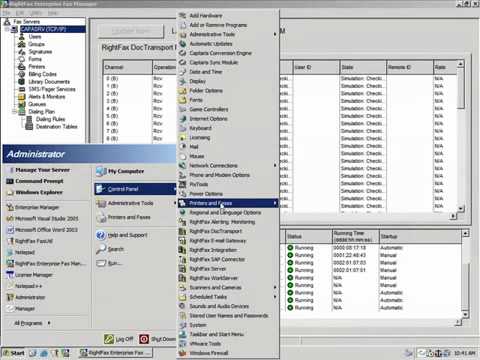
Task: Open Mouse settings icon
Action: tap(183, 156)
